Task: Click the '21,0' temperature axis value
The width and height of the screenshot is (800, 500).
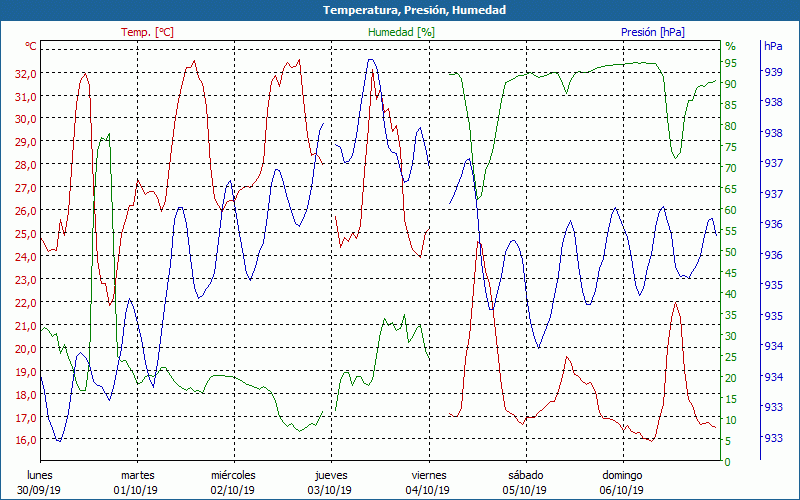Action: pyautogui.click(x=26, y=326)
